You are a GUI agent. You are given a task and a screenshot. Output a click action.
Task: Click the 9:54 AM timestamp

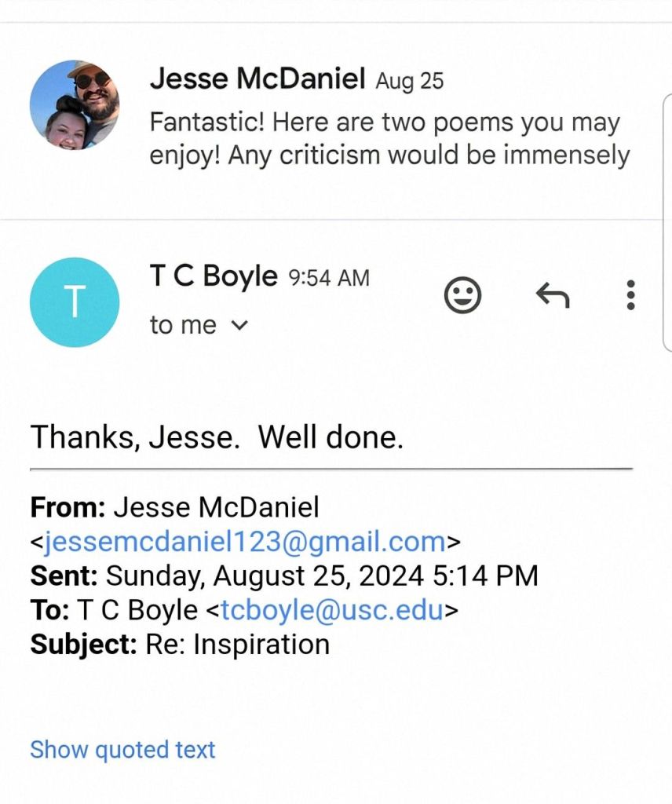pos(329,278)
